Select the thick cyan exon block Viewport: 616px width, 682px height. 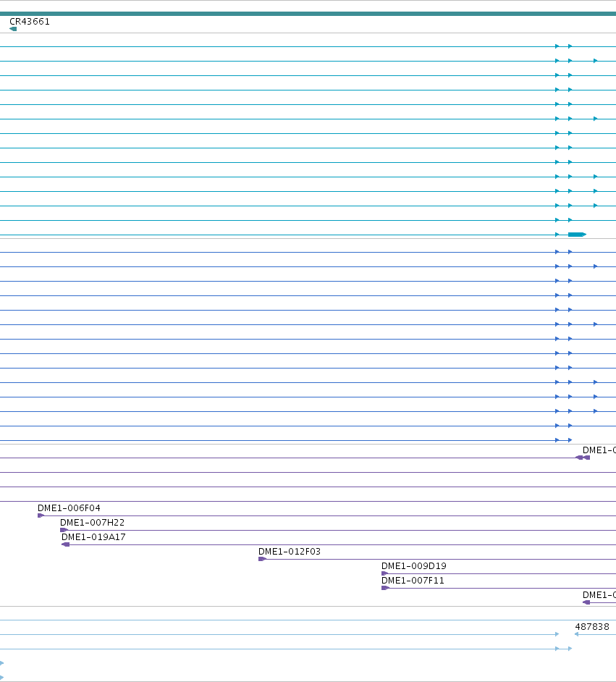578,235
